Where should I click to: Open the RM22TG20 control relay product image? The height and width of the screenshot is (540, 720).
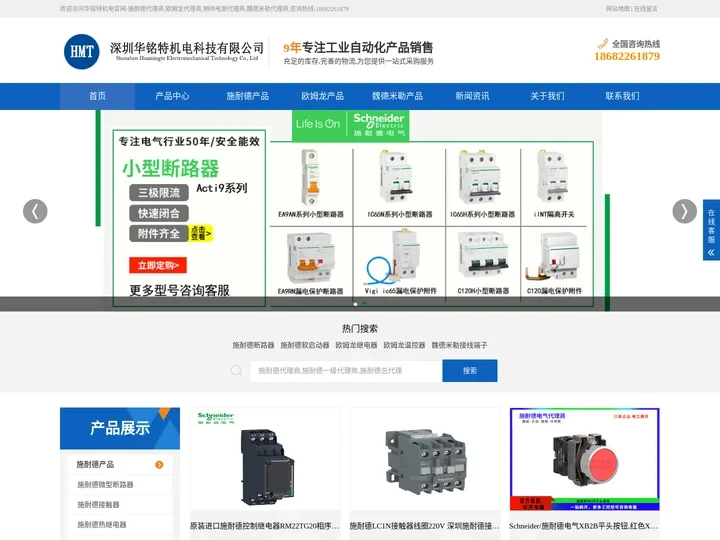point(265,459)
